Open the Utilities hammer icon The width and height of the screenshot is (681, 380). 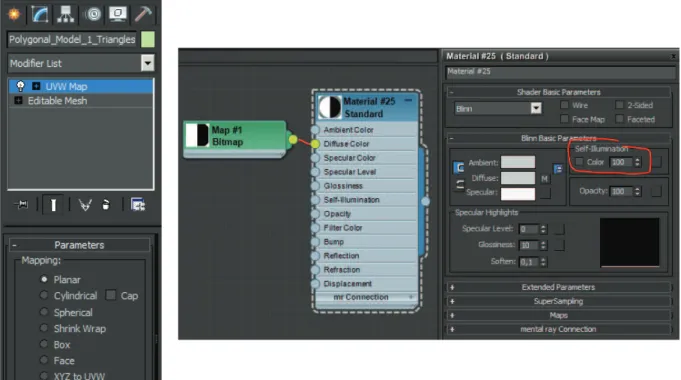(143, 14)
